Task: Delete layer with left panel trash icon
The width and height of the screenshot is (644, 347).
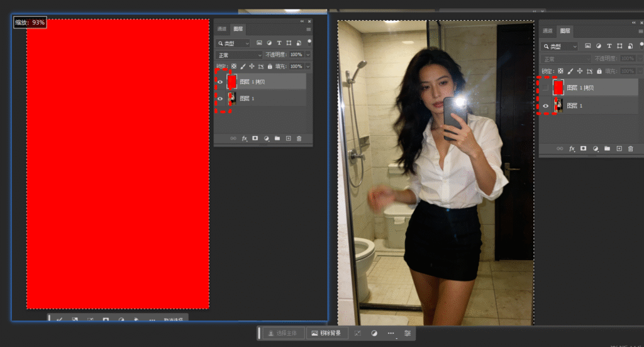Action: (299, 138)
